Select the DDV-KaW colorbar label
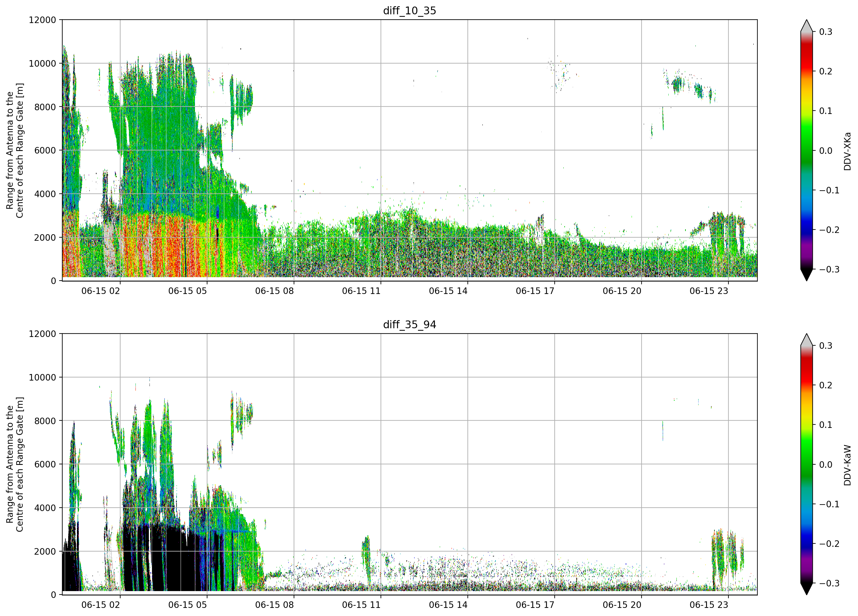Screen dimensions: 858x616 (x=847, y=465)
